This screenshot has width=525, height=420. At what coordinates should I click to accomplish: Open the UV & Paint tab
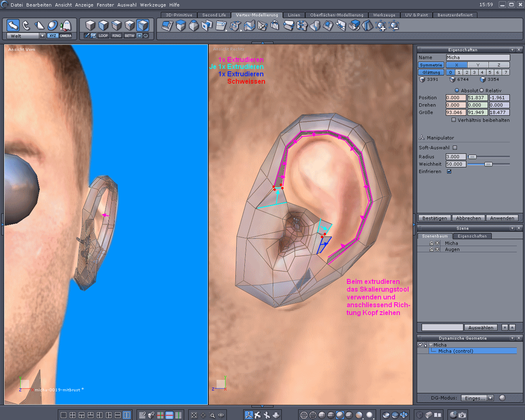click(416, 15)
